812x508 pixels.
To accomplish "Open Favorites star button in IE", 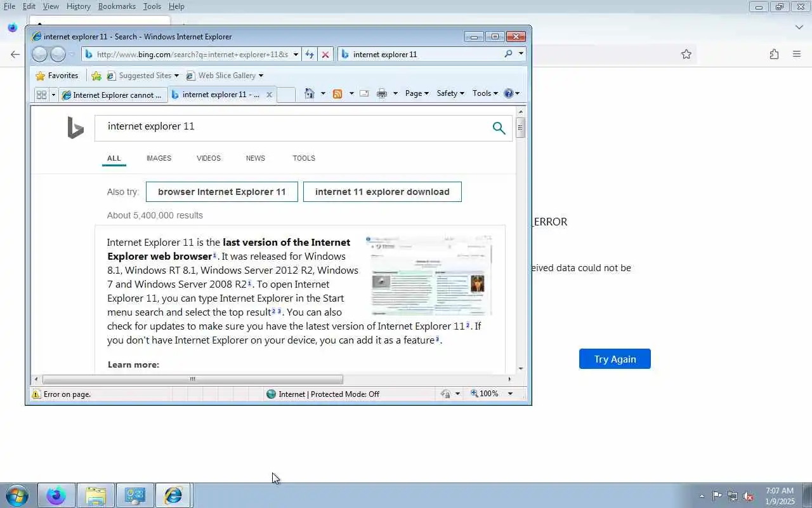I will 57,76.
